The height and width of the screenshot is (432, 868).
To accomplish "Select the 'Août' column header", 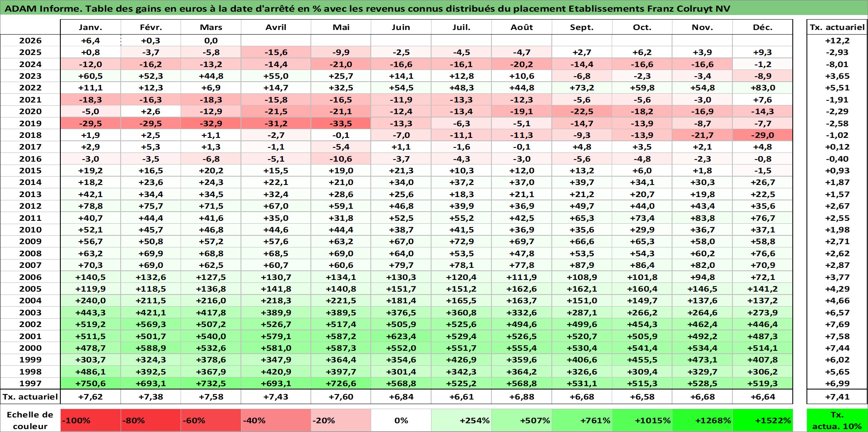I will pyautogui.click(x=522, y=27).
